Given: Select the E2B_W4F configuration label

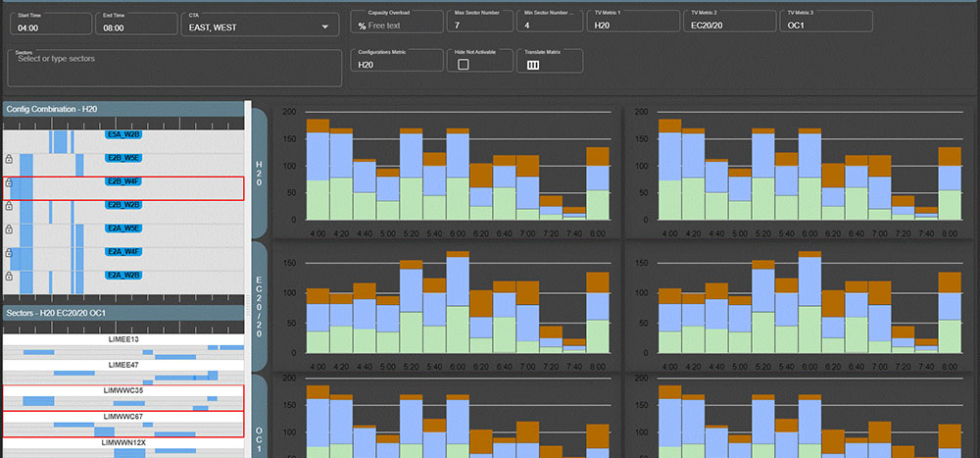Looking at the screenshot, I should point(123,181).
